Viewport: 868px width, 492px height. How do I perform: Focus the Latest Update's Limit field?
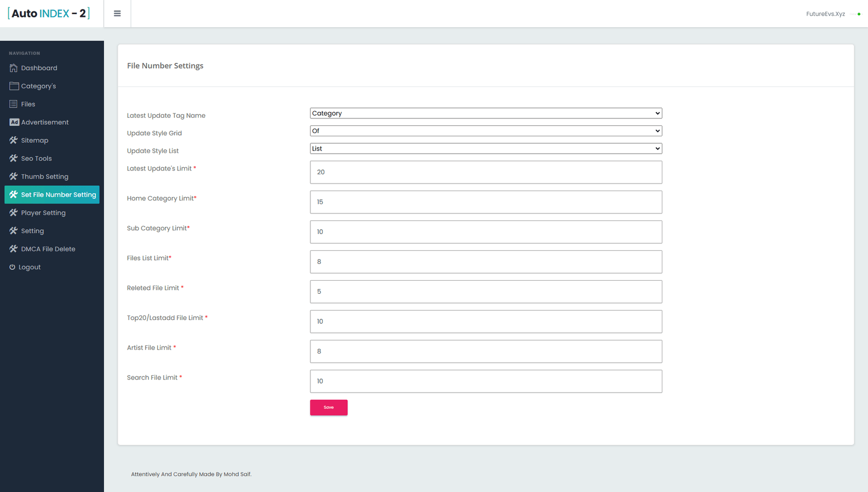pos(486,172)
